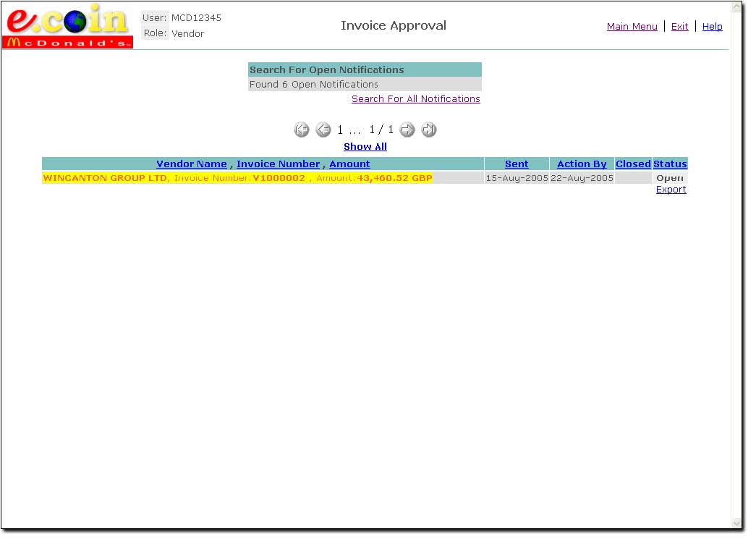756x542 pixels.
Task: Click the Export link under Open status
Action: pos(671,190)
